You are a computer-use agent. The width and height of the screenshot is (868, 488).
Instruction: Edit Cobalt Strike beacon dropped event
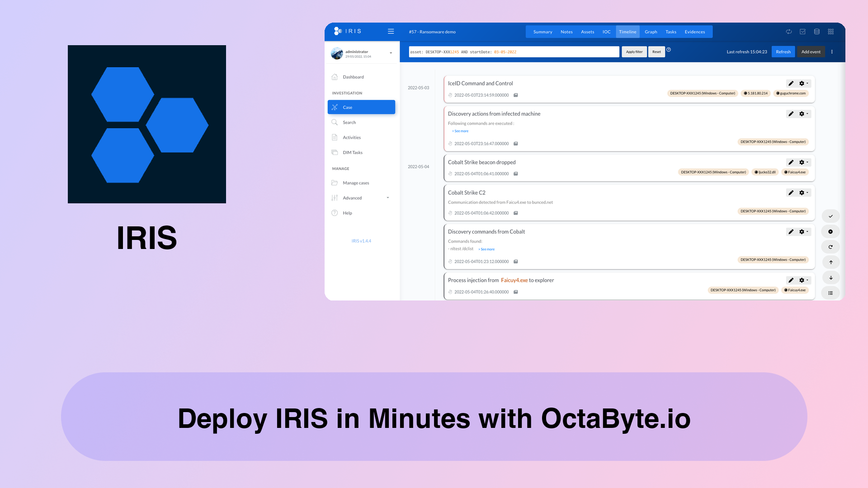pos(791,162)
